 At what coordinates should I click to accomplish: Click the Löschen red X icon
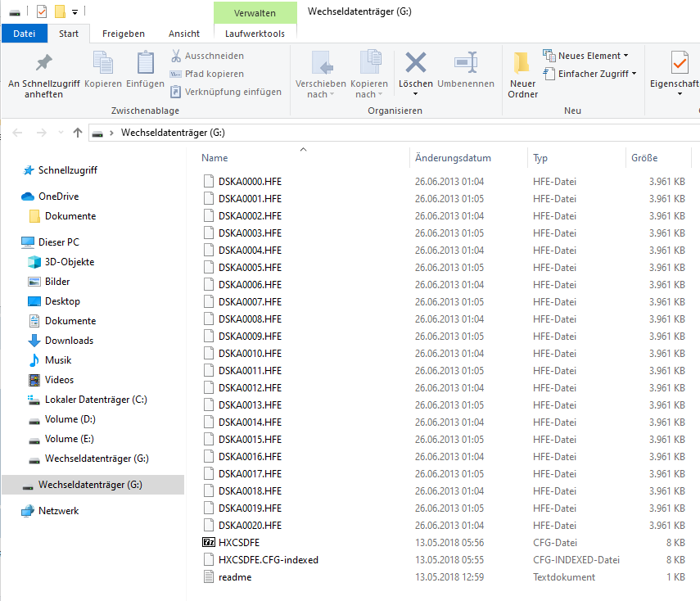[x=416, y=62]
